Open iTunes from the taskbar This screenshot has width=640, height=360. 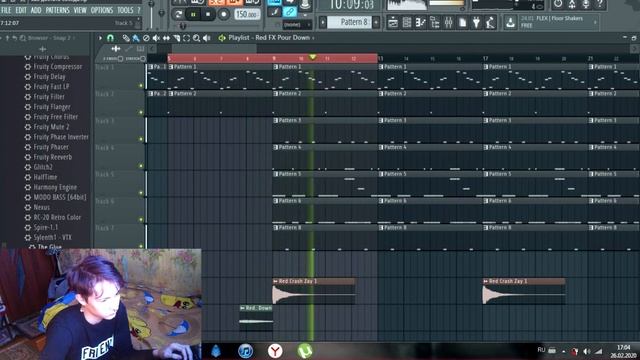(245, 351)
